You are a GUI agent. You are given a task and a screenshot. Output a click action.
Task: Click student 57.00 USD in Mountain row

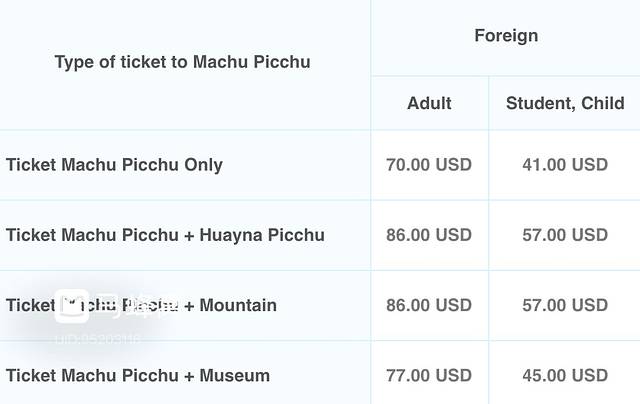click(565, 305)
